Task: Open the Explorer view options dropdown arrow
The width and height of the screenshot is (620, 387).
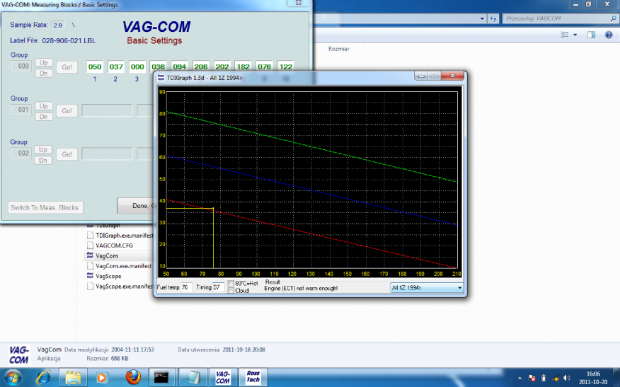Action: (575, 35)
